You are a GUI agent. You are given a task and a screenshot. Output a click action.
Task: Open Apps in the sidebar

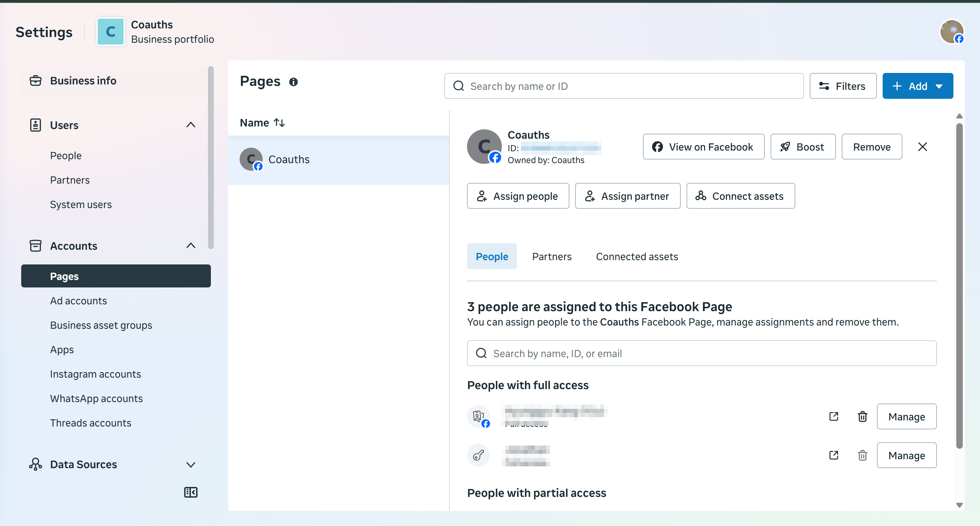(x=62, y=349)
